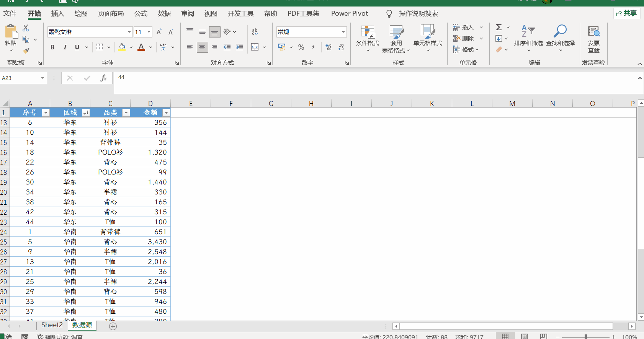Apply percent style number format
This screenshot has height=339, width=644.
point(301,47)
